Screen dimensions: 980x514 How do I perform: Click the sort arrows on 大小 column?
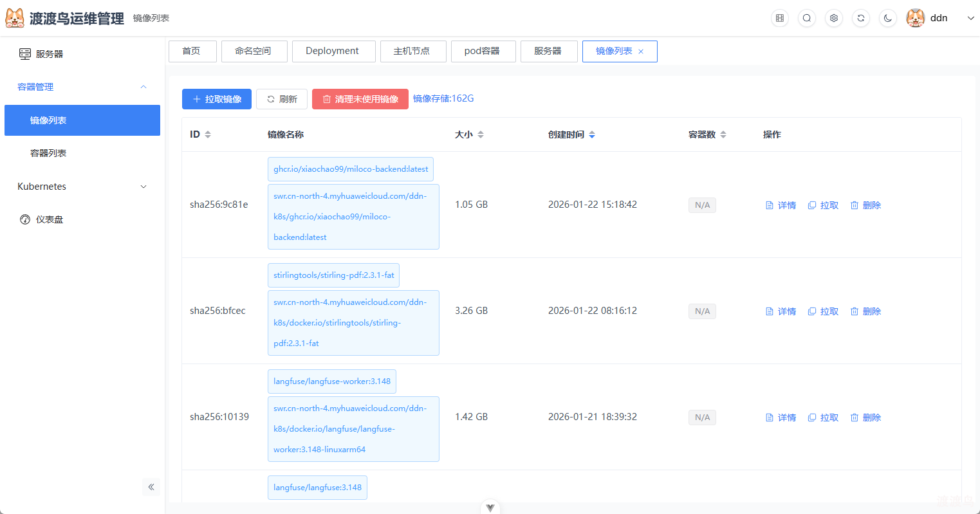481,134
